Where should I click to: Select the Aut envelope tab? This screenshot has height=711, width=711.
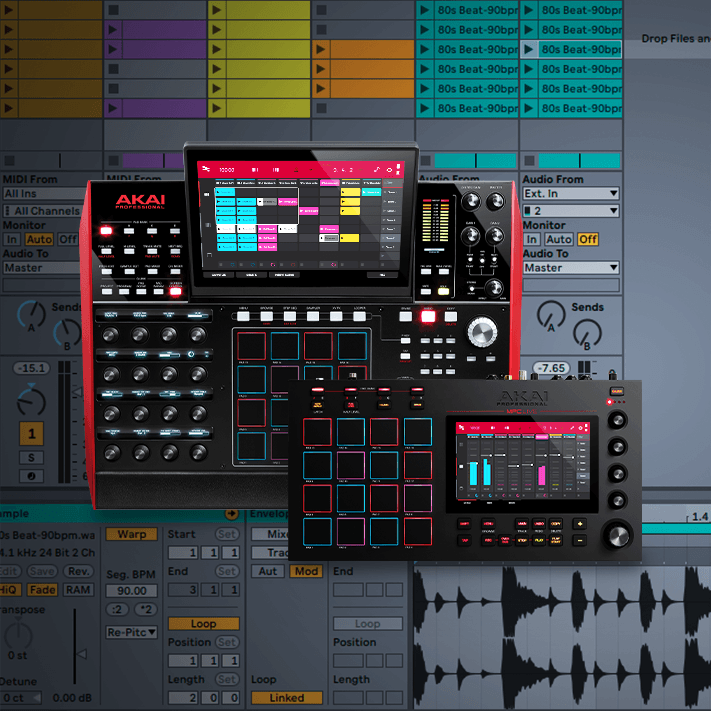click(x=268, y=571)
